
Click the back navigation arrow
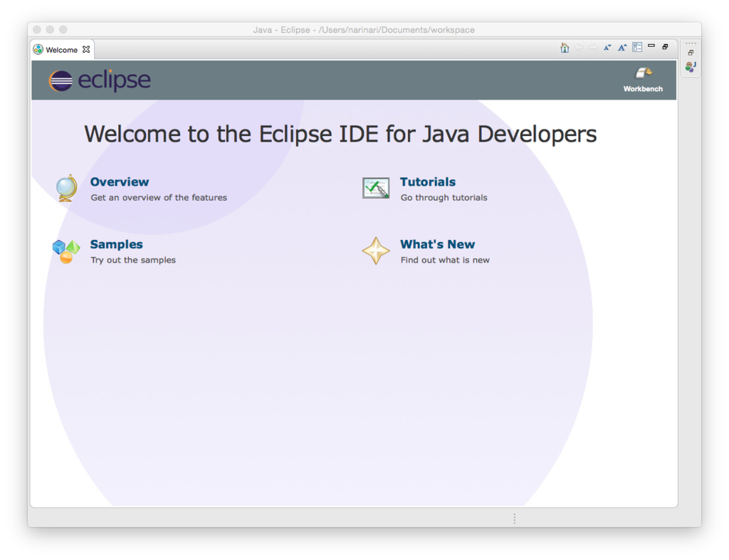579,48
